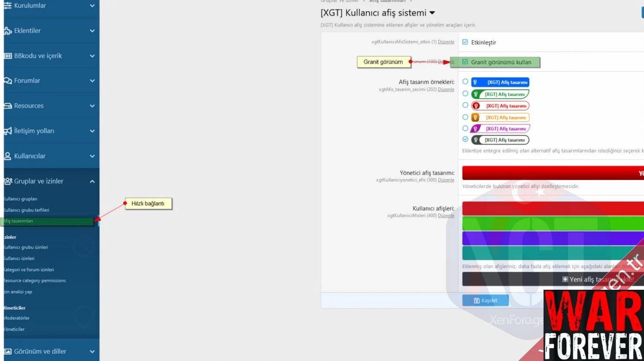This screenshot has height=361, width=644.
Task: Open Kategori ve forum izinleri item
Action: [x=29, y=270]
